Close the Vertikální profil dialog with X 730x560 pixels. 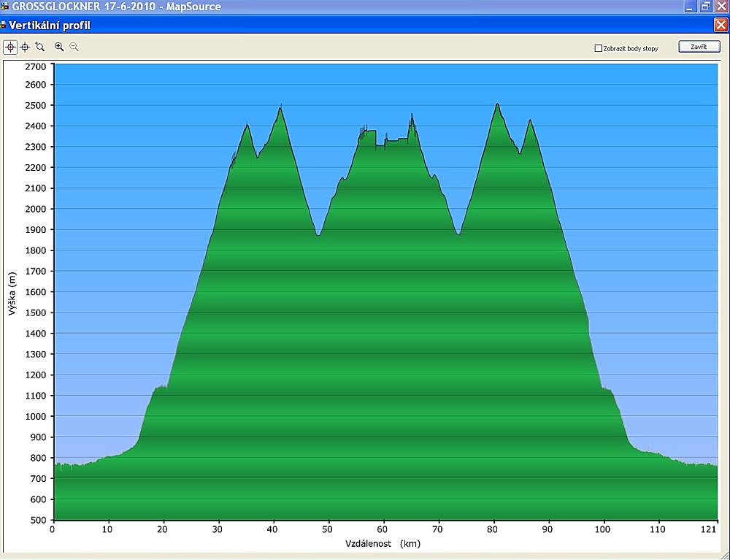click(721, 25)
